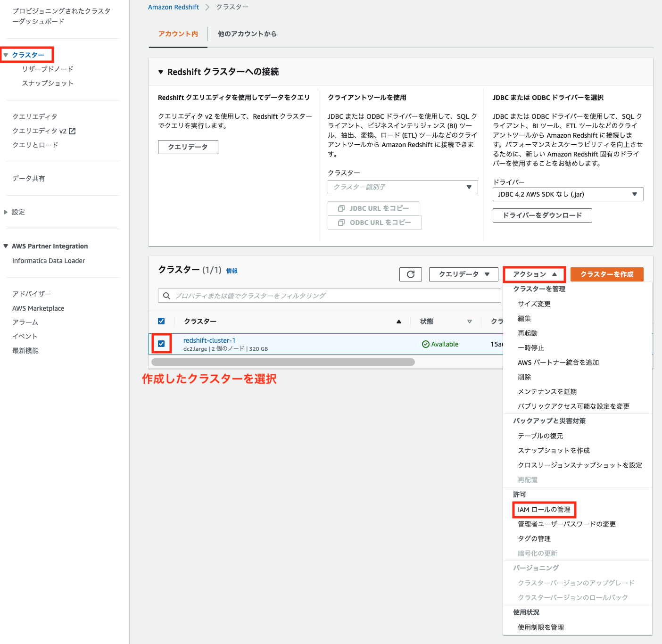Refresh the cluster list
662x644 pixels.
(x=410, y=274)
